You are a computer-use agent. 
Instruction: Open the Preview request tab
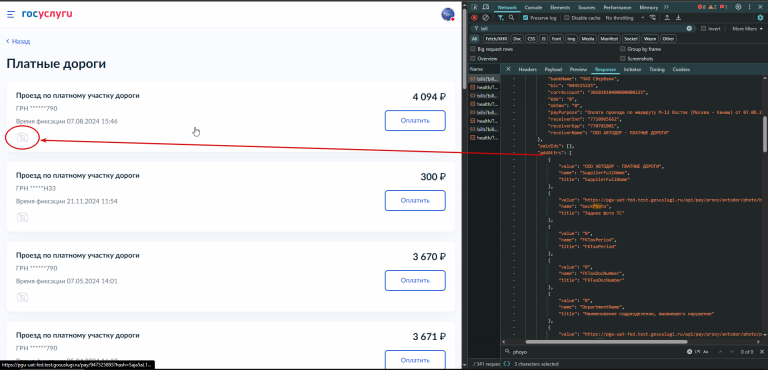point(578,70)
